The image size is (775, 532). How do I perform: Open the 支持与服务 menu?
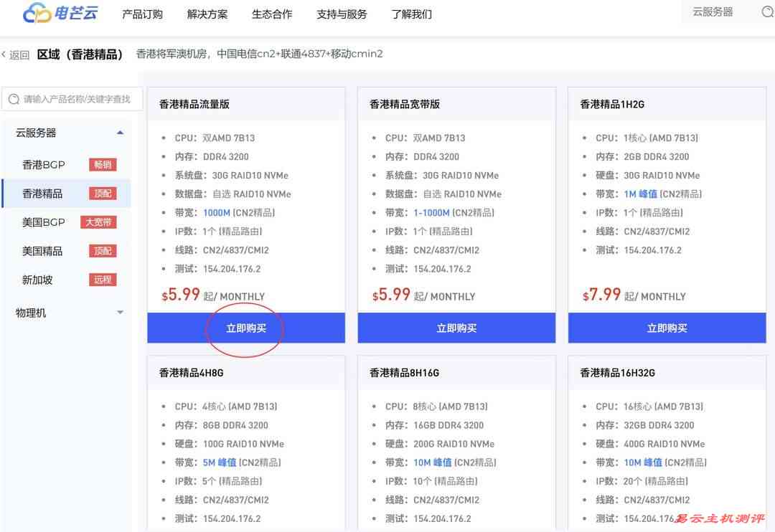pos(342,14)
